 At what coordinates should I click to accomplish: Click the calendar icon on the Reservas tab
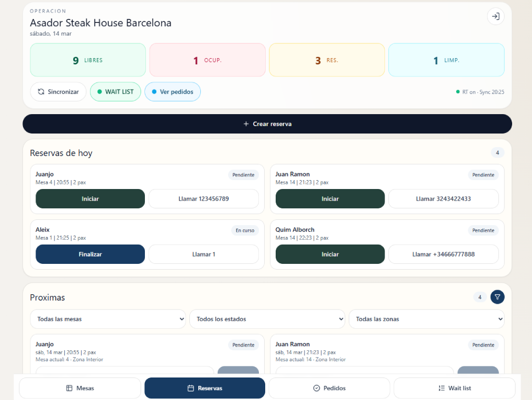coord(190,388)
